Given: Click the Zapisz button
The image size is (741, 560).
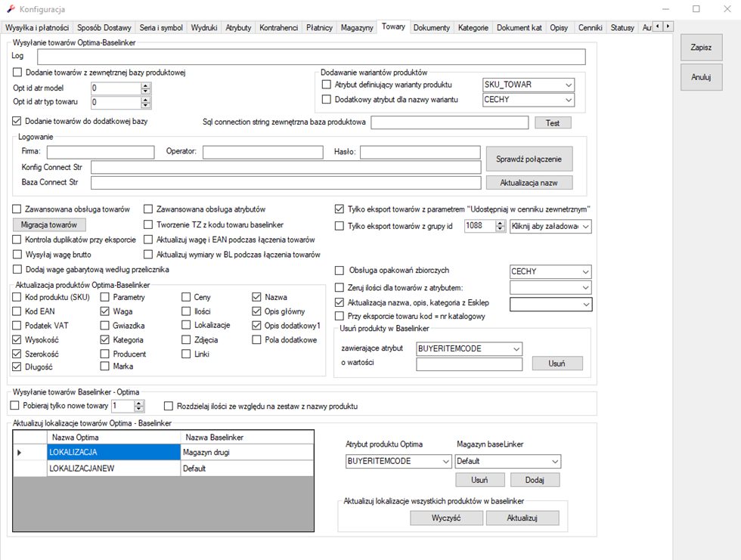Looking at the screenshot, I should pyautogui.click(x=702, y=47).
